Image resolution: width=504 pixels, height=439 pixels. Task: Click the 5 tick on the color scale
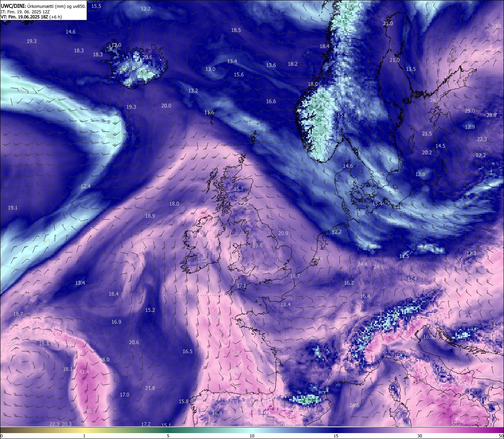click(168, 435)
